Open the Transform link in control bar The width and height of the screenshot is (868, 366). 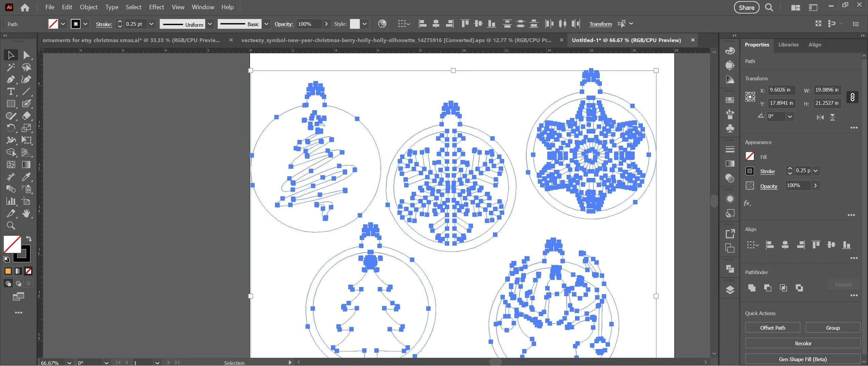(600, 24)
